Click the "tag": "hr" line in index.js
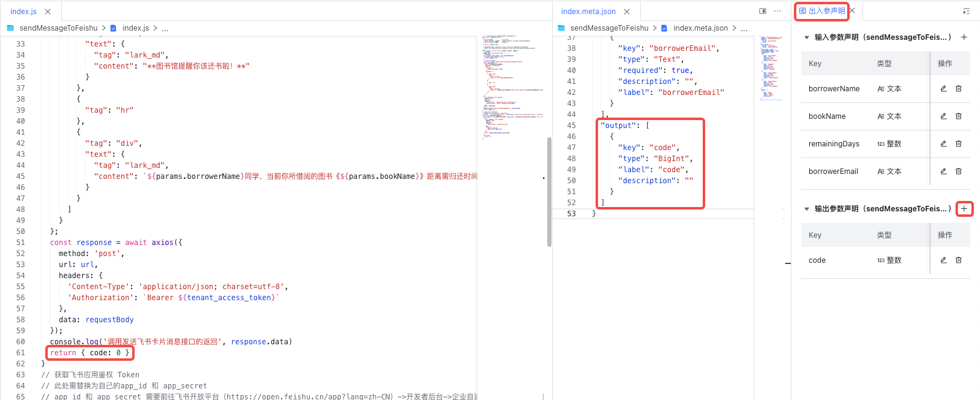Screen dimensions: 980x400 click(109, 110)
